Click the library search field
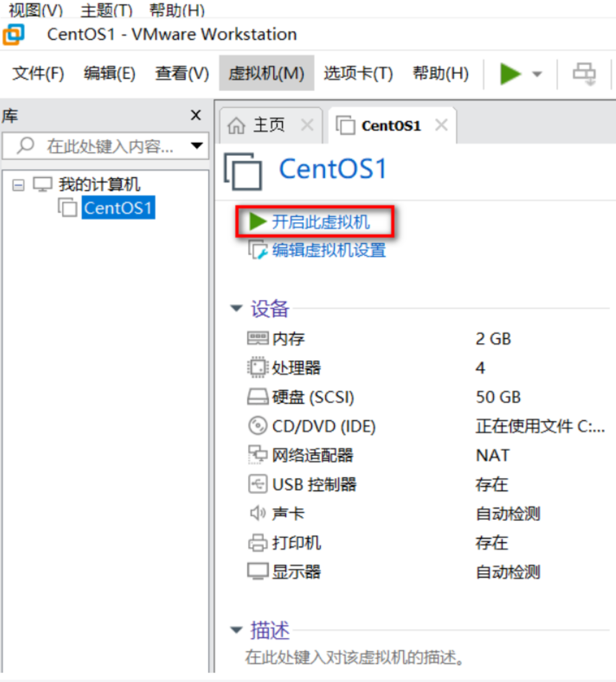This screenshot has height=682, width=616. click(x=106, y=146)
